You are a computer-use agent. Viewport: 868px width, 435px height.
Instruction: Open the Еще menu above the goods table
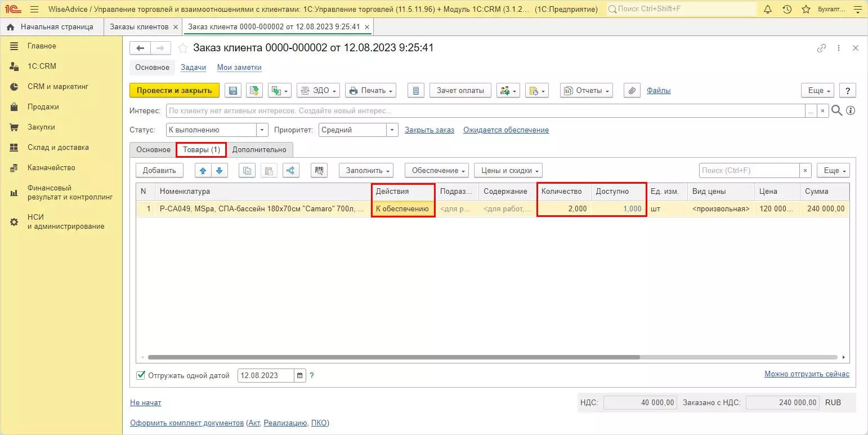point(833,170)
